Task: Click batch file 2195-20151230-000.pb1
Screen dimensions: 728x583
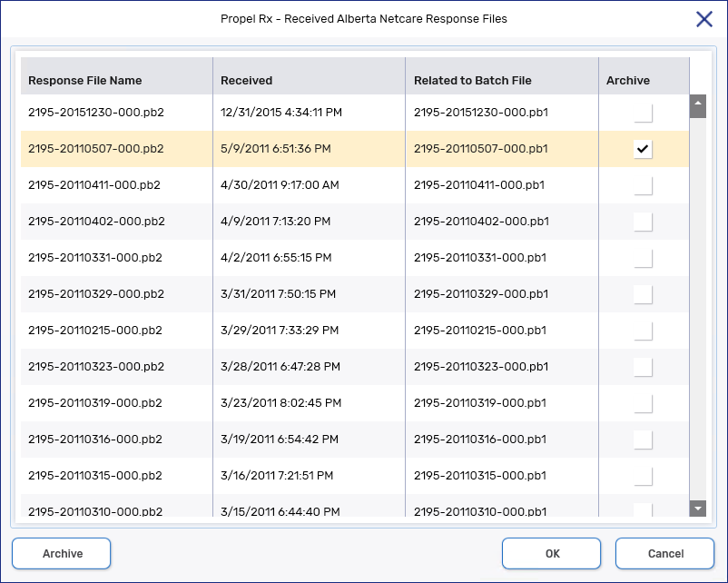Action: 481,113
